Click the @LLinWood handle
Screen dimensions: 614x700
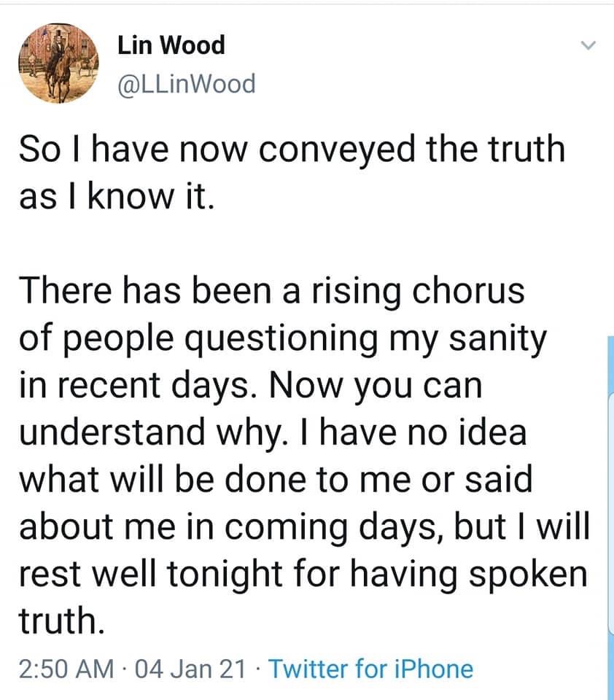pos(187,85)
